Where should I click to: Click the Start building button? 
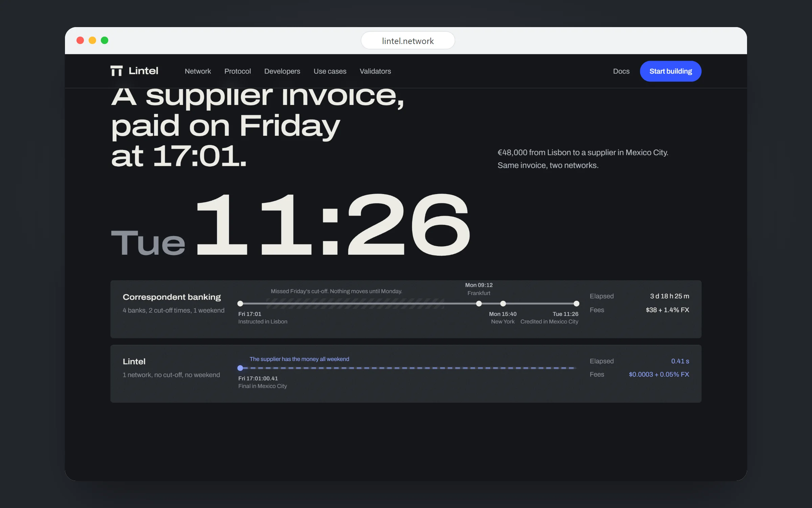click(671, 71)
